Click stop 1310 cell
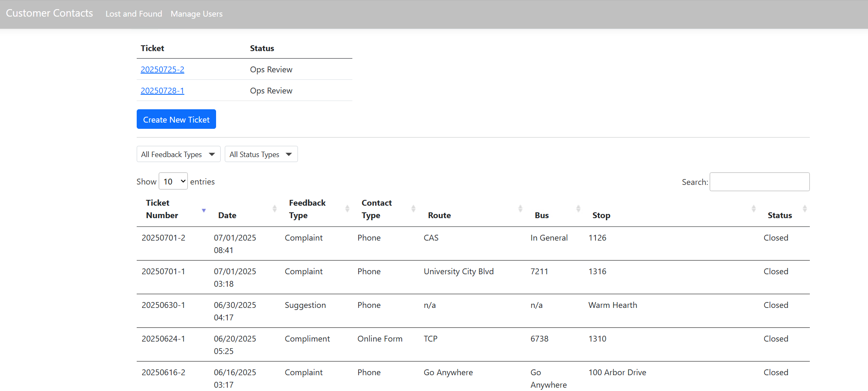 pyautogui.click(x=598, y=339)
